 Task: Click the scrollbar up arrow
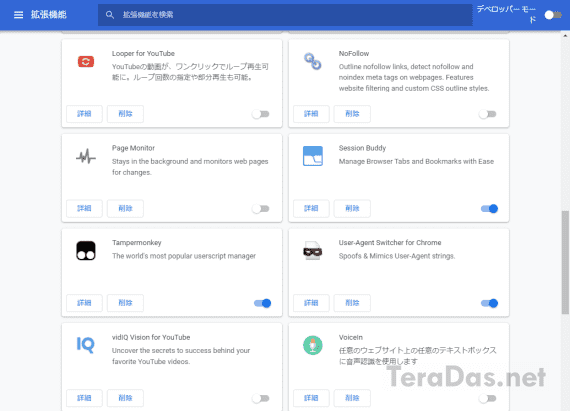[x=565, y=36]
